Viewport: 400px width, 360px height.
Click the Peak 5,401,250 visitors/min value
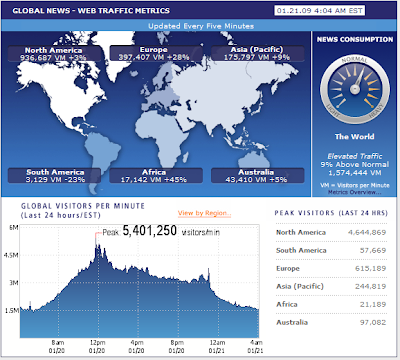point(161,231)
